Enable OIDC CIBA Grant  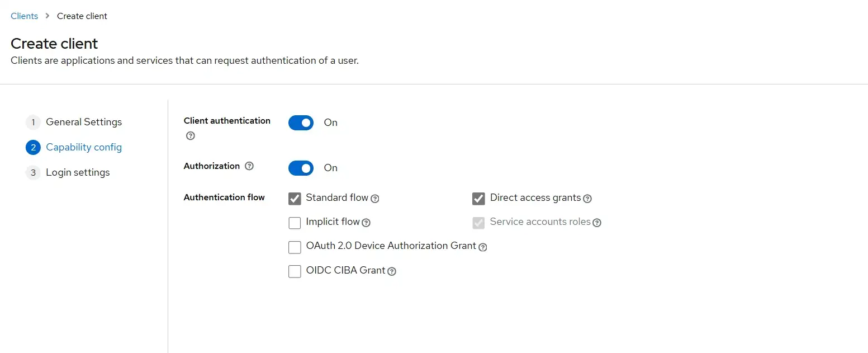pos(295,271)
